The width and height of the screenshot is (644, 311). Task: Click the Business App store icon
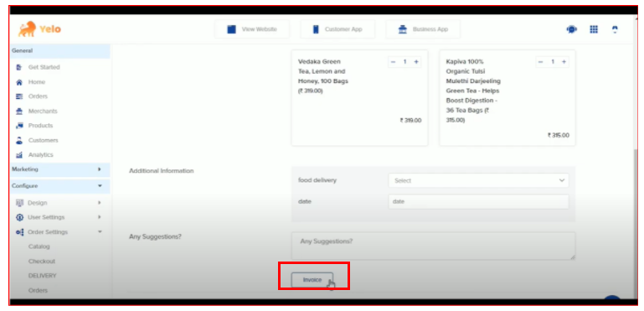403,29
